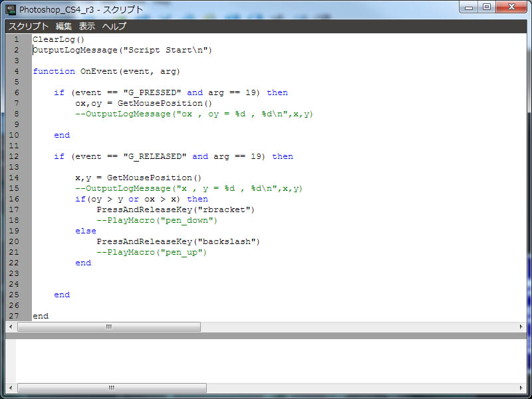Screen dimensions: 532x399
Task: Click the end keyword on line 10
Action: tap(62, 135)
